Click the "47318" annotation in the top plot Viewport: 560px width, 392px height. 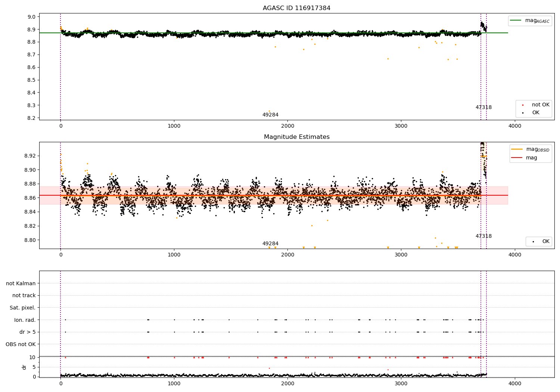click(483, 107)
